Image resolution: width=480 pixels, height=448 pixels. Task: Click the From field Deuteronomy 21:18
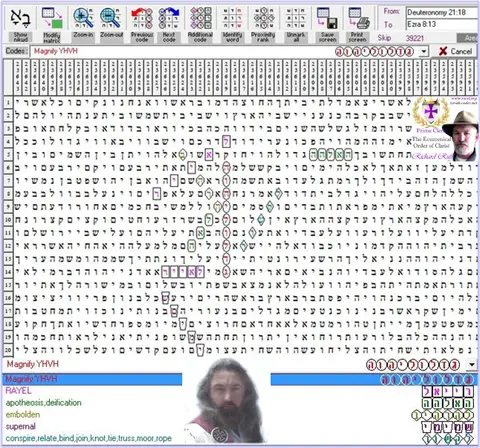[442, 13]
